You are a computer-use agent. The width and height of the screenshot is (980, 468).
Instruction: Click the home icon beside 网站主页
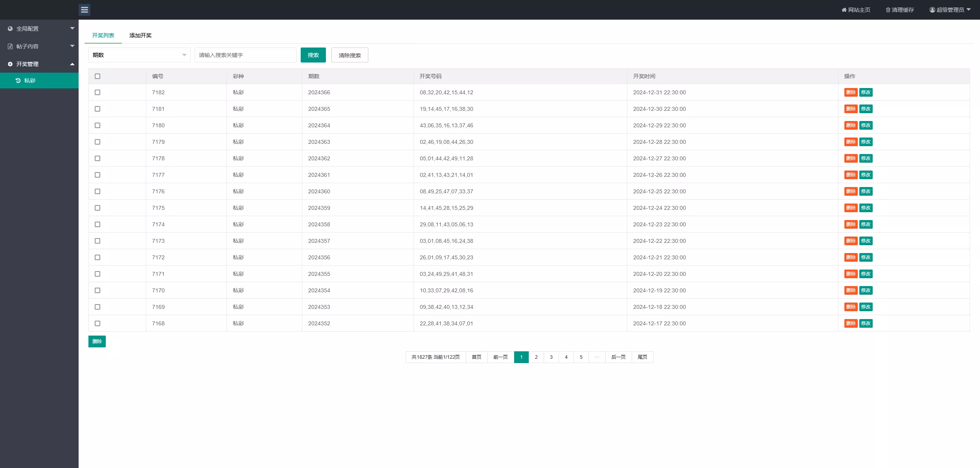pos(844,10)
